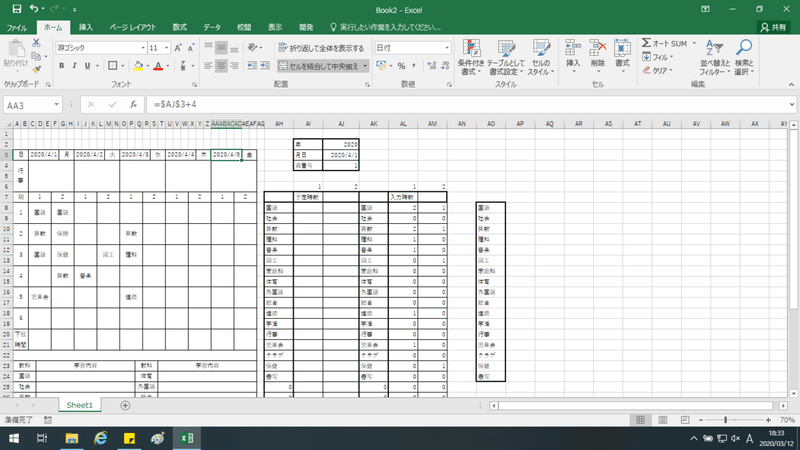Switch to the Formulas tab

(x=180, y=28)
